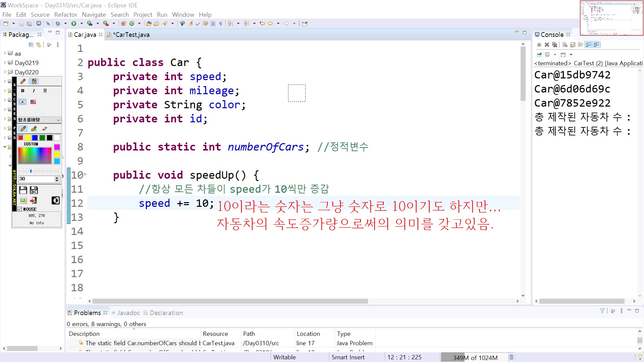
Task: Select the highlighter pen tool
Action: pyautogui.click(x=34, y=129)
